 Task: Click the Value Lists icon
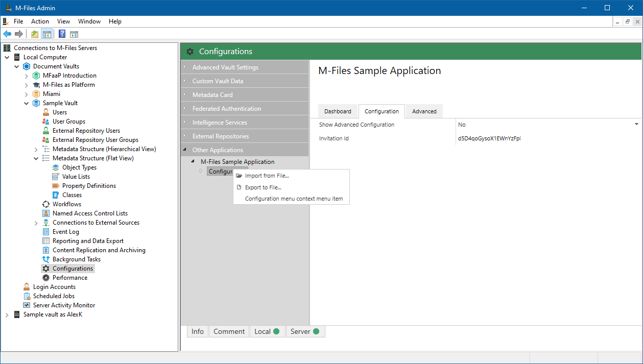[x=56, y=177]
